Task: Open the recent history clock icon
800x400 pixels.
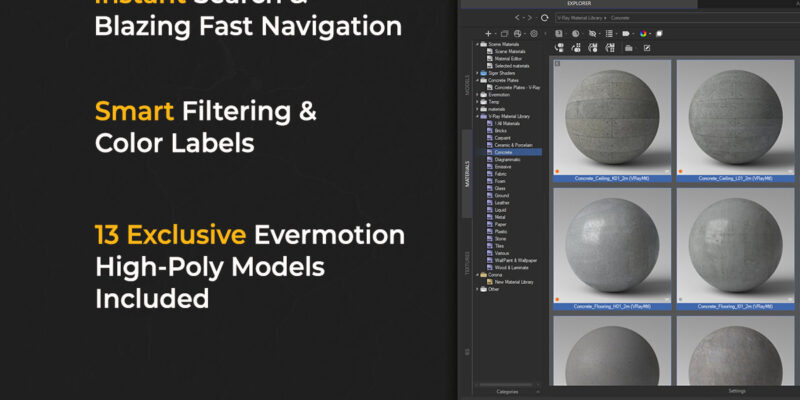Action: pos(576,34)
